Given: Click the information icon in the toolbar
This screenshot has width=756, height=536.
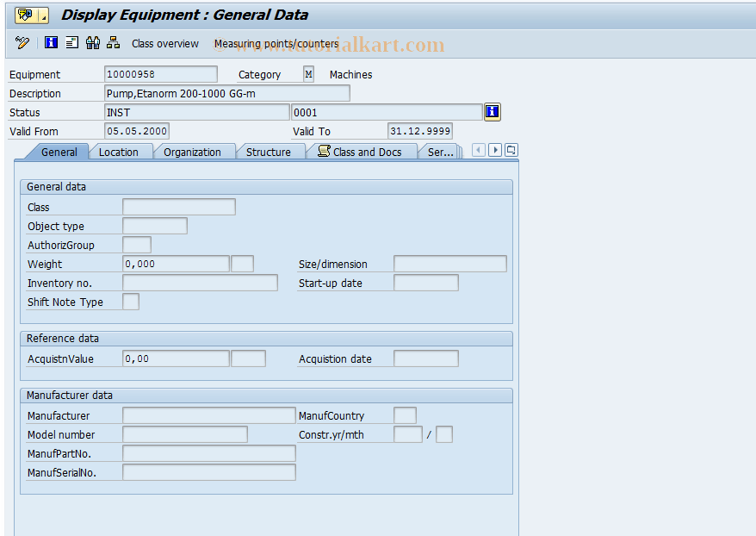Looking at the screenshot, I should [x=51, y=42].
